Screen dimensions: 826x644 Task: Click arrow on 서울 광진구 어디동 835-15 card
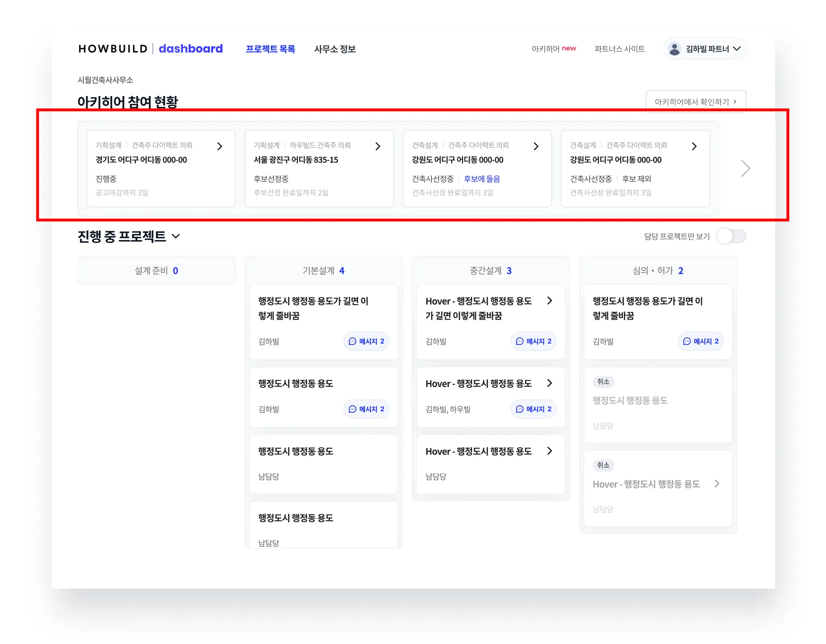(x=378, y=146)
